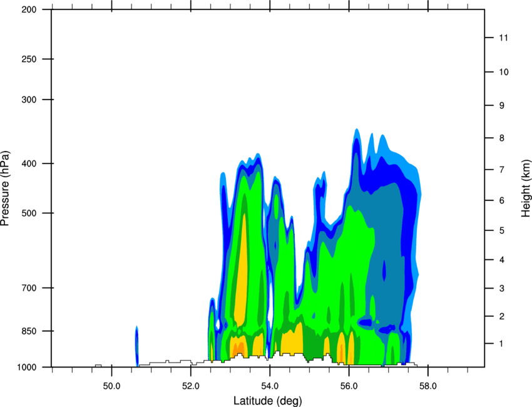Pick the 11 km height label
Image resolution: width=532 pixels, height=407 pixels.
pyautogui.click(x=504, y=38)
